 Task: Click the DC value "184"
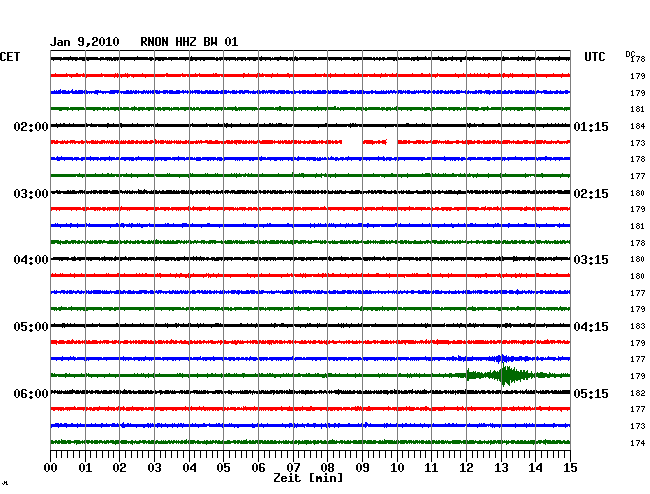coord(638,126)
